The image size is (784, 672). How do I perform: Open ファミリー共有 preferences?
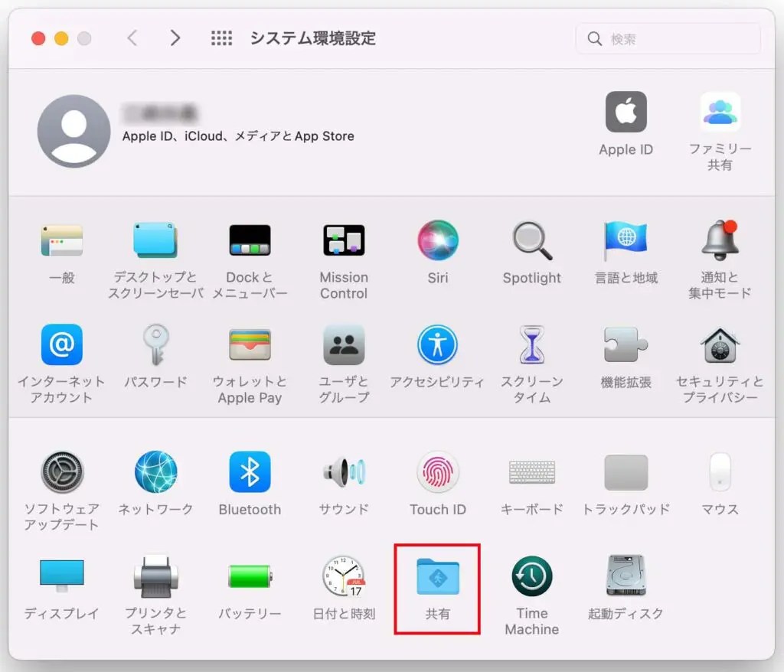720,112
